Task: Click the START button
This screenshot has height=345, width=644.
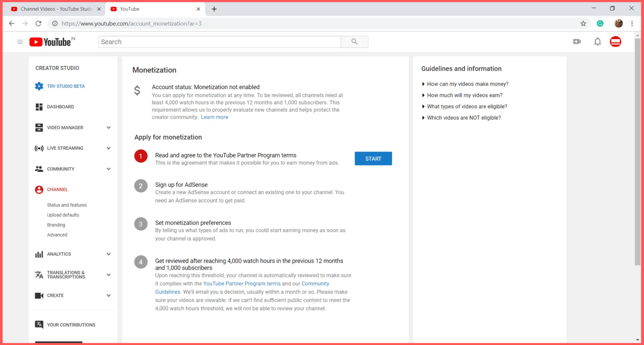Action: [373, 159]
